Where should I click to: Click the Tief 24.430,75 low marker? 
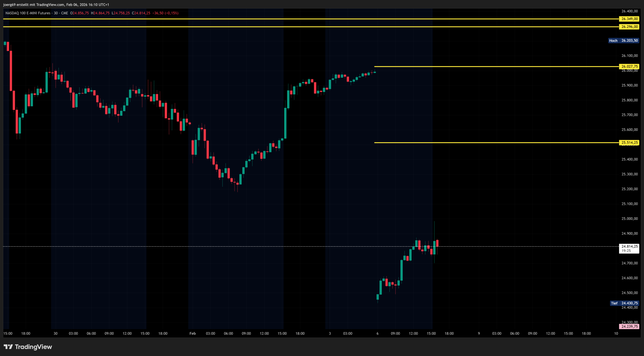click(624, 303)
